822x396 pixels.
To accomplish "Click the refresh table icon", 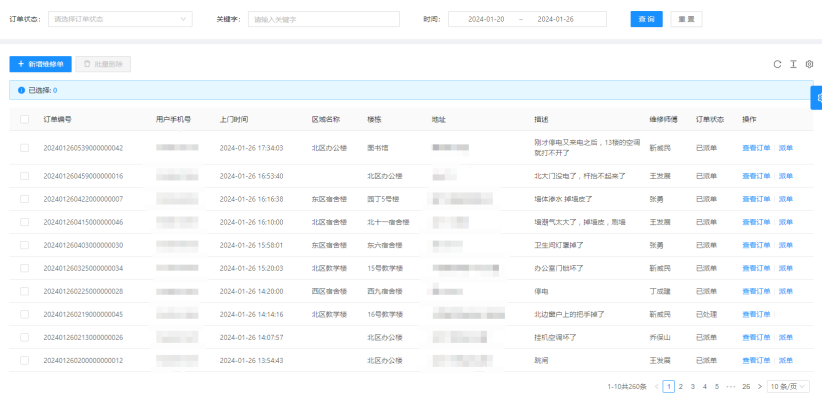I will point(777,64).
